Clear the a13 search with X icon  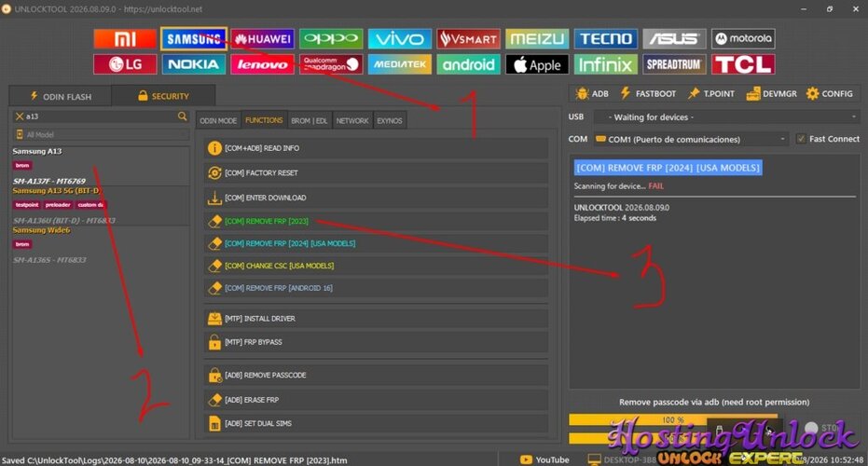[20, 116]
